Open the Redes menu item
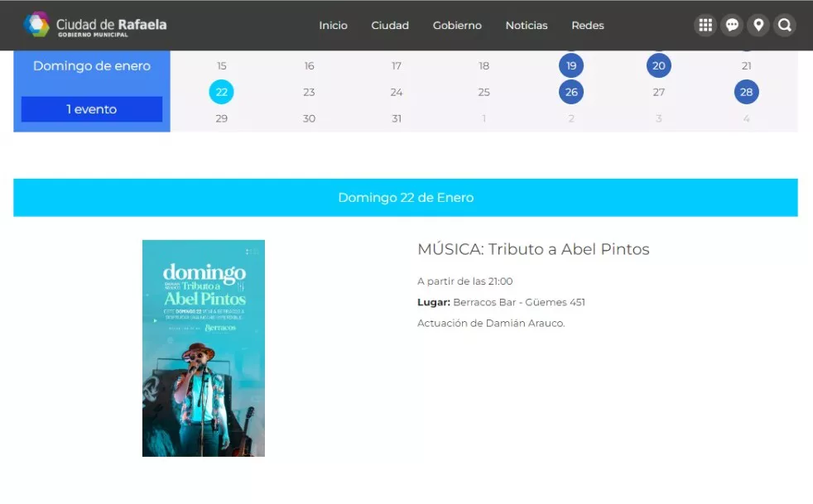Image resolution: width=813 pixels, height=504 pixels. tap(588, 26)
